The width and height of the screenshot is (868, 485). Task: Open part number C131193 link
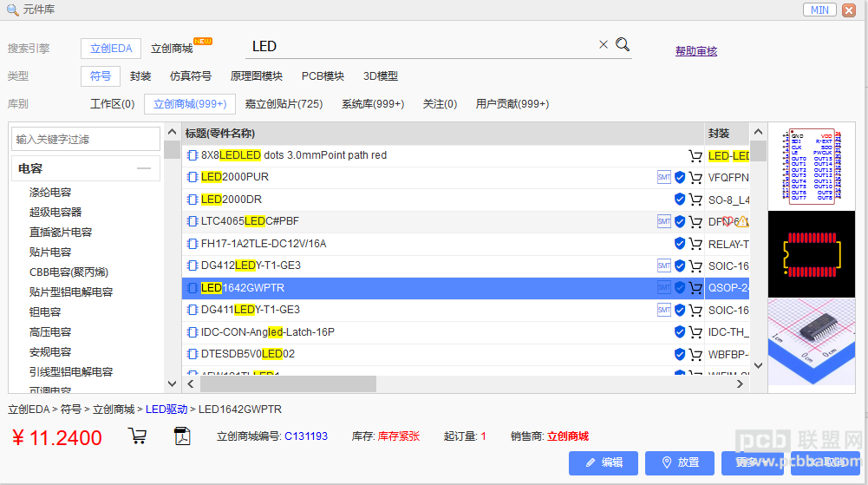click(x=306, y=436)
